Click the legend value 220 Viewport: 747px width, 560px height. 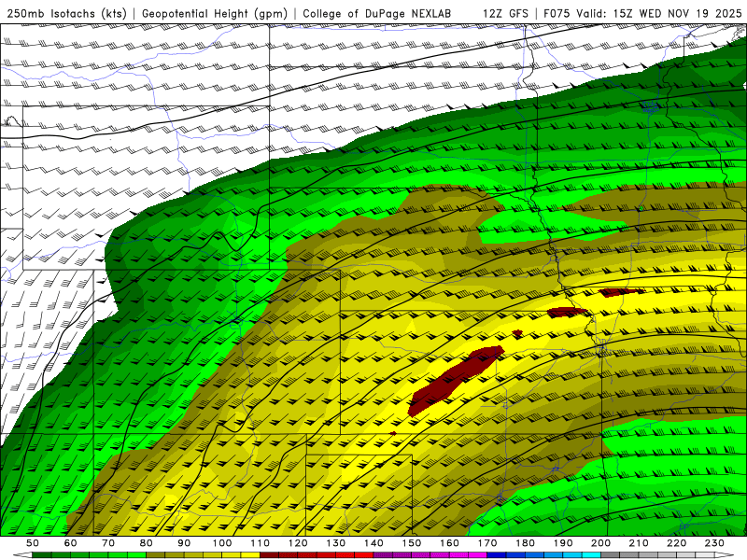676,543
